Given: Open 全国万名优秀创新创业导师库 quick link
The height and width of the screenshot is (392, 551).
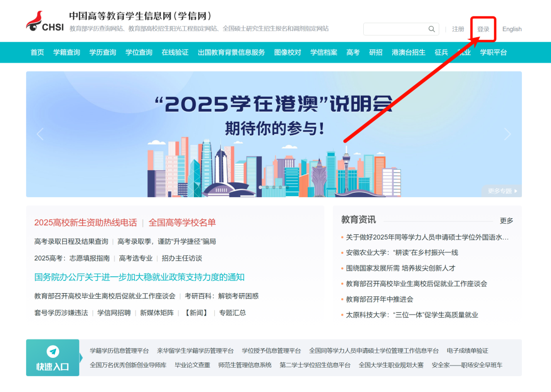Looking at the screenshot, I should pyautogui.click(x=128, y=365).
